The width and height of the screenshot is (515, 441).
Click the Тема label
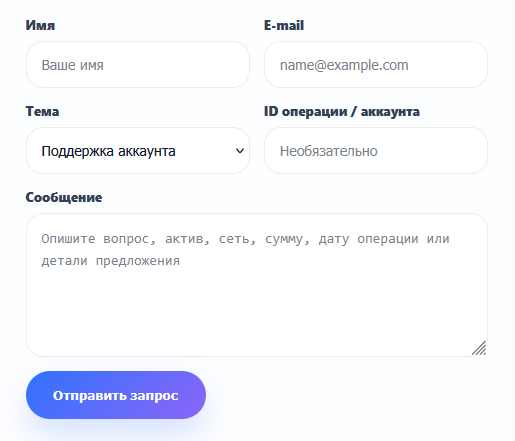[x=42, y=111]
